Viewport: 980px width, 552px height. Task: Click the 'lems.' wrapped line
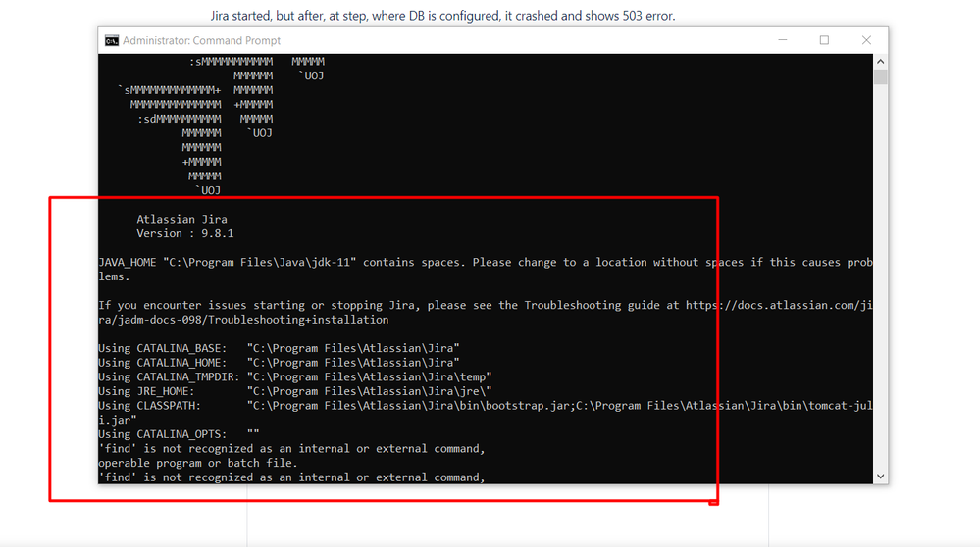[x=115, y=276]
